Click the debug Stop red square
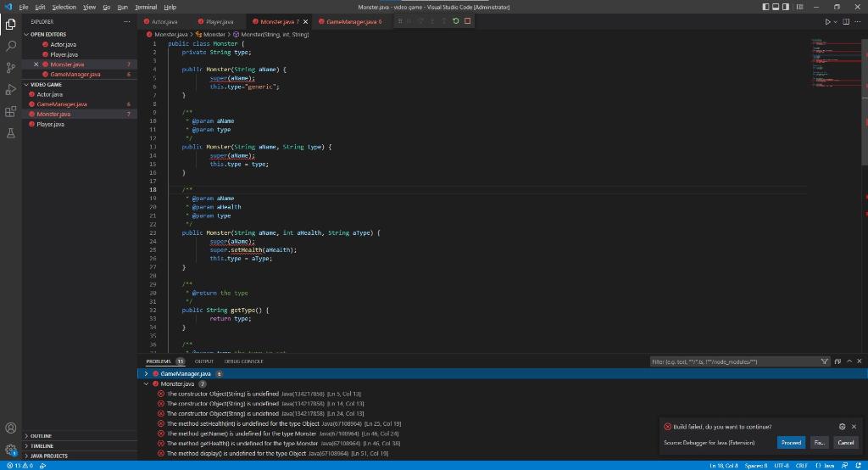This screenshot has width=868, height=470. [467, 21]
